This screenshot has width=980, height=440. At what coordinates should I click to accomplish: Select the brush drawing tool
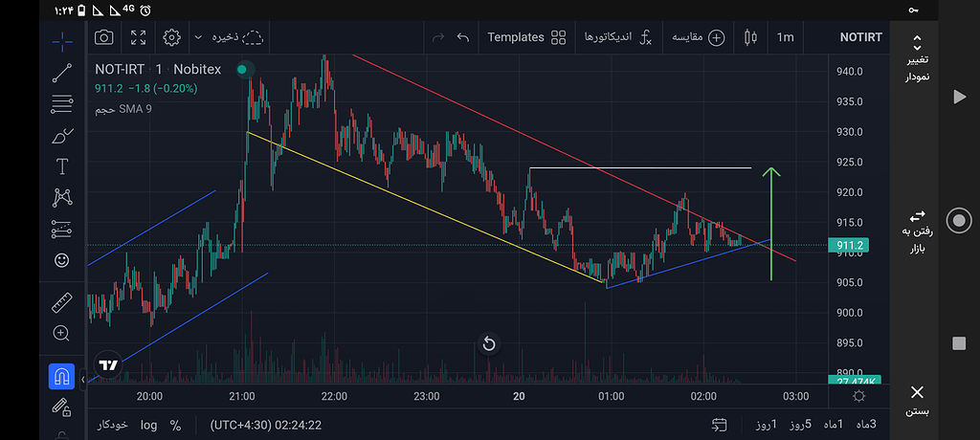(62, 135)
